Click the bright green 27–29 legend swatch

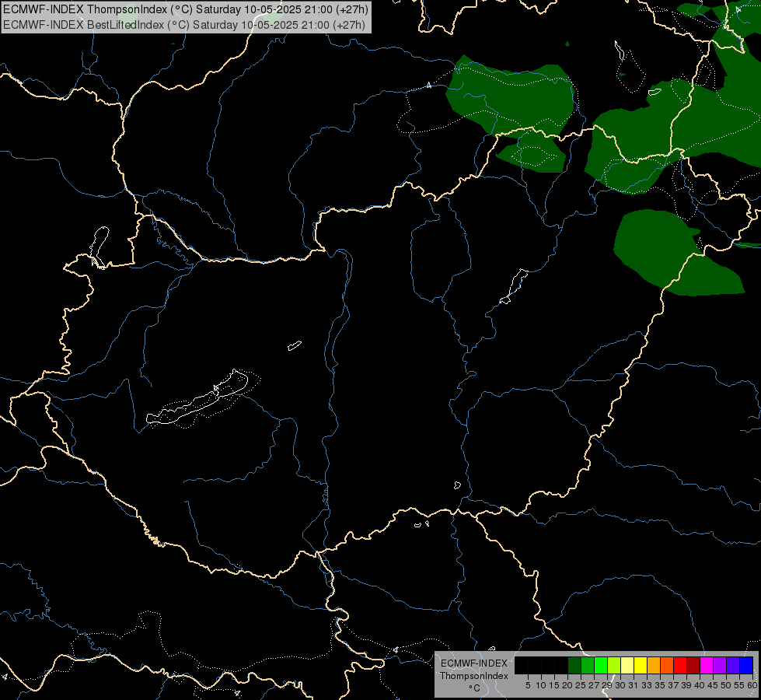[602, 665]
